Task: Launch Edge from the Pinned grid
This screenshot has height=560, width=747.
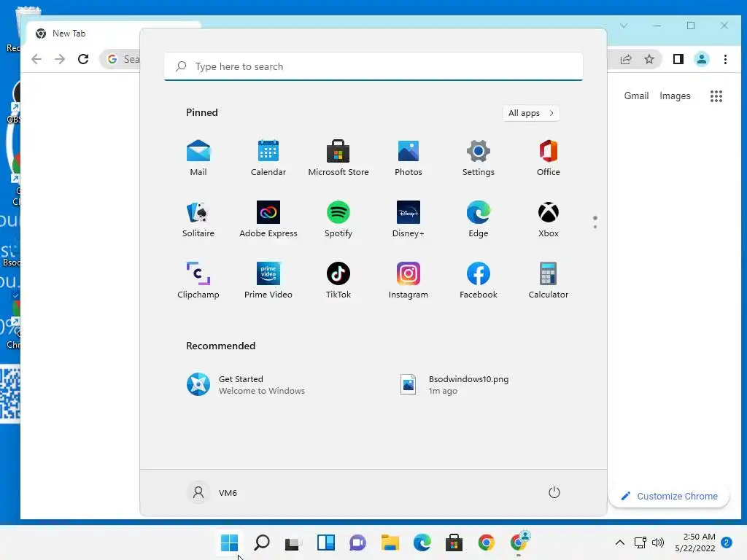Action: click(x=479, y=219)
